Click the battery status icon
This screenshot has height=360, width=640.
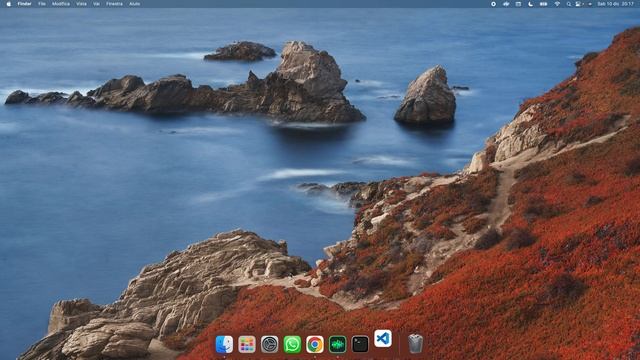click(544, 4)
